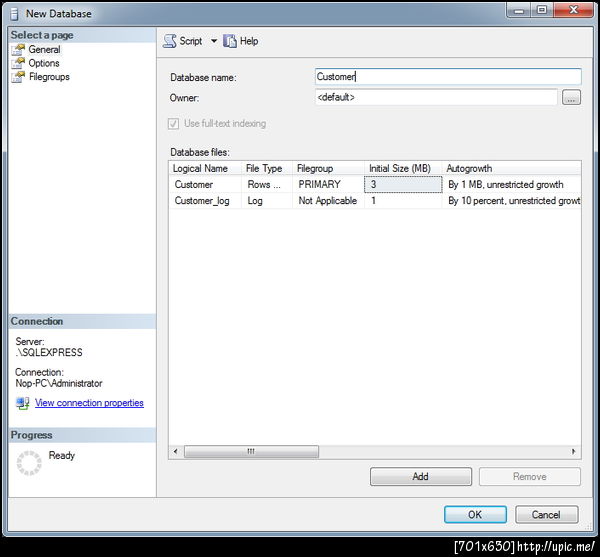Click the Owner input field
The image size is (600, 557).
click(436, 97)
